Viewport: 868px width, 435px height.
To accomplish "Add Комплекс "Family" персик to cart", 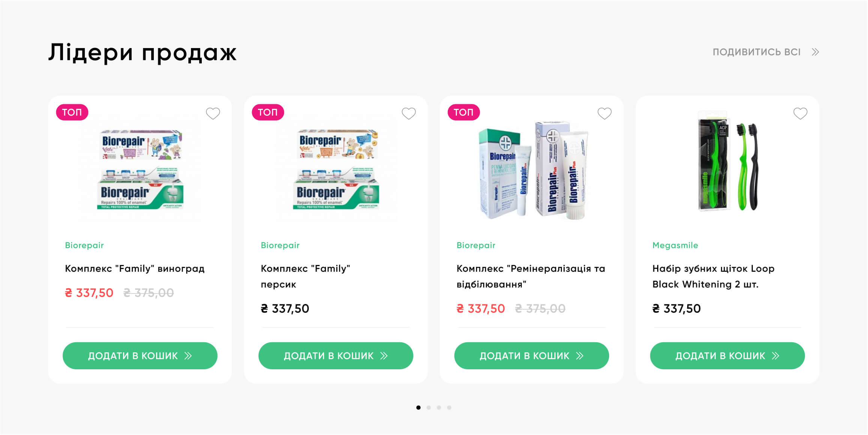I will [x=336, y=355].
